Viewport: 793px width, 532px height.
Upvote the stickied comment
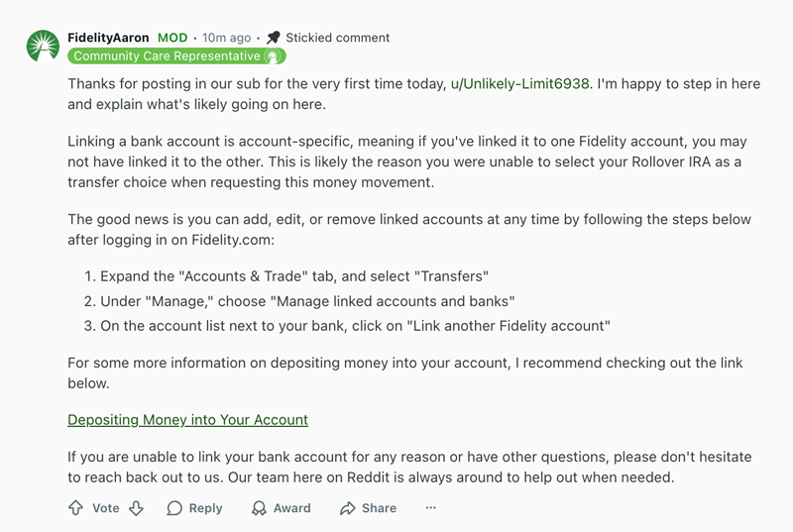(75, 508)
